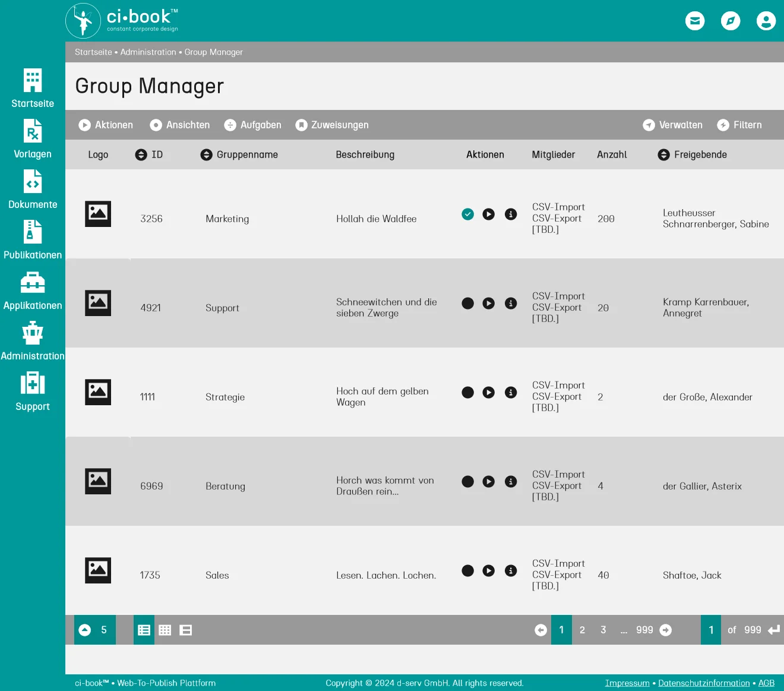
Task: Uncheck the selected Marketing row circle
Action: [x=468, y=214]
